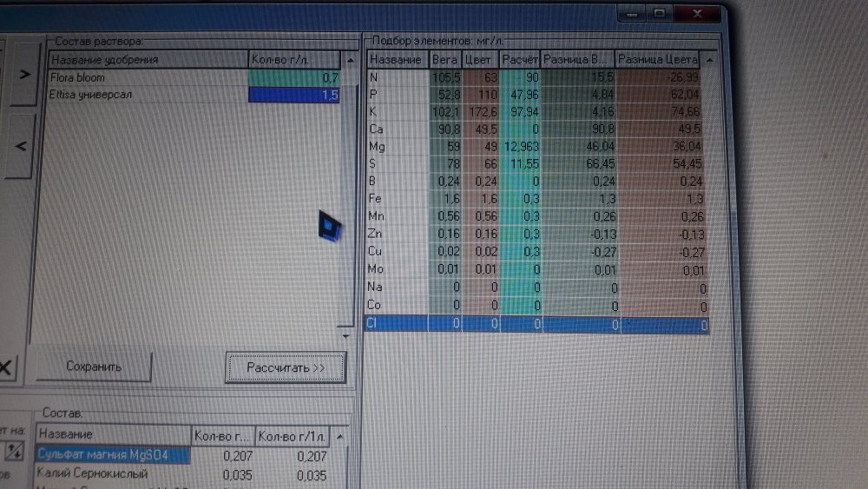Maximize the window
The height and width of the screenshot is (489, 868).
[660, 13]
